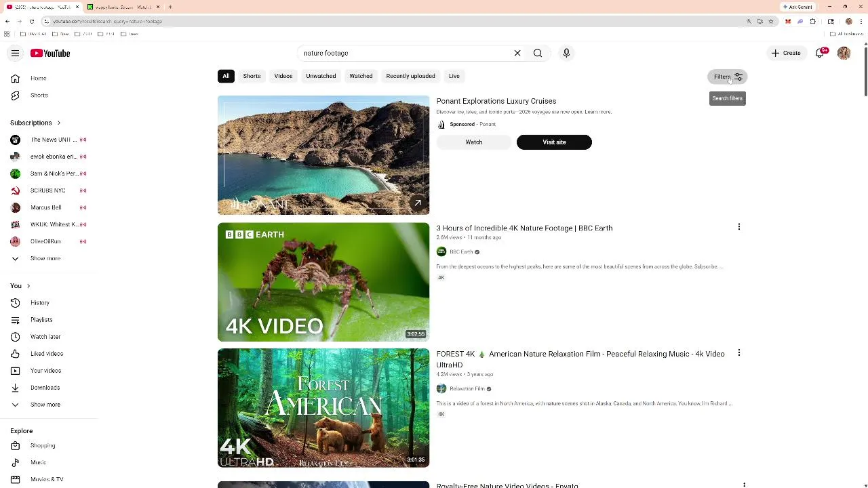The width and height of the screenshot is (868, 488).
Task: Click the search input field
Action: point(406,53)
